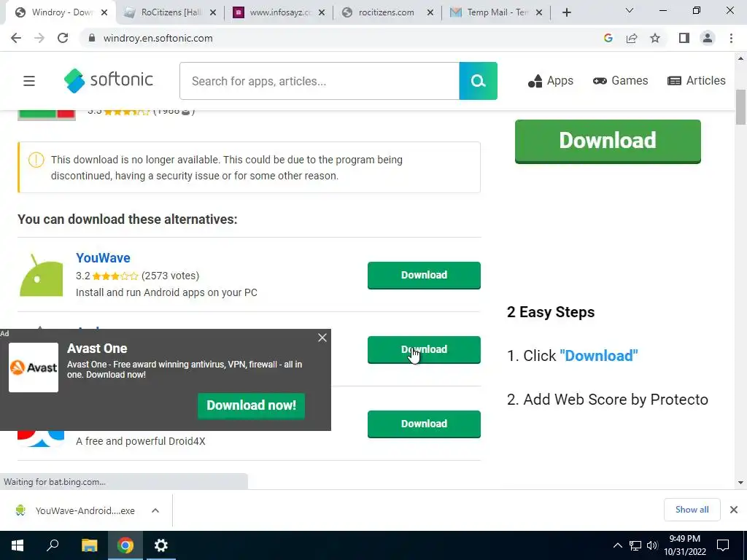The width and height of the screenshot is (747, 560).
Task: Expand YouWave download options chevron
Action: coord(155,510)
